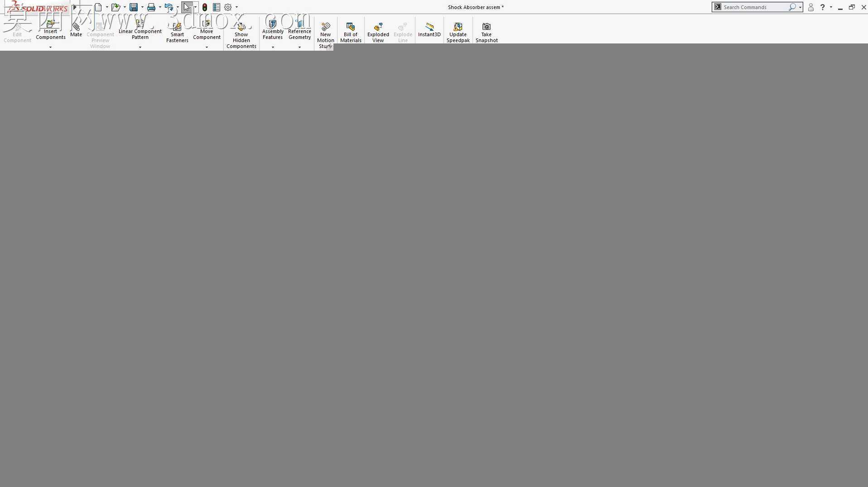The width and height of the screenshot is (868, 487).
Task: Create an Exploded View
Action: coord(378,33)
